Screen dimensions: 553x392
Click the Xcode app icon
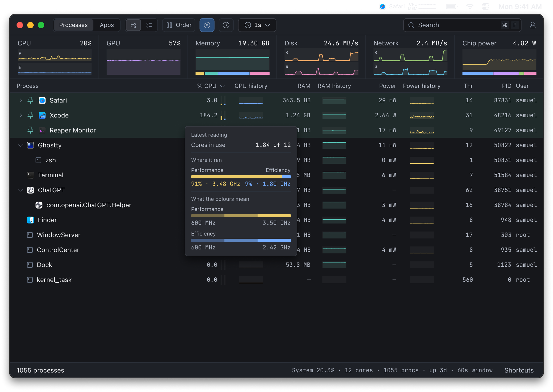pyautogui.click(x=42, y=115)
